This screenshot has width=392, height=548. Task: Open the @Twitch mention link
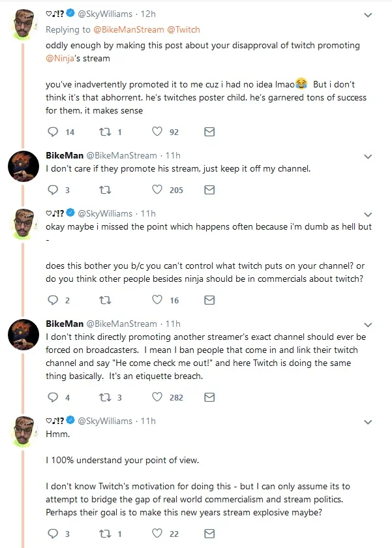click(183, 30)
